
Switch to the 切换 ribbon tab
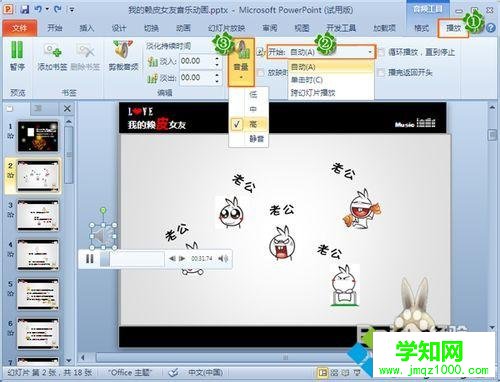[x=151, y=28]
